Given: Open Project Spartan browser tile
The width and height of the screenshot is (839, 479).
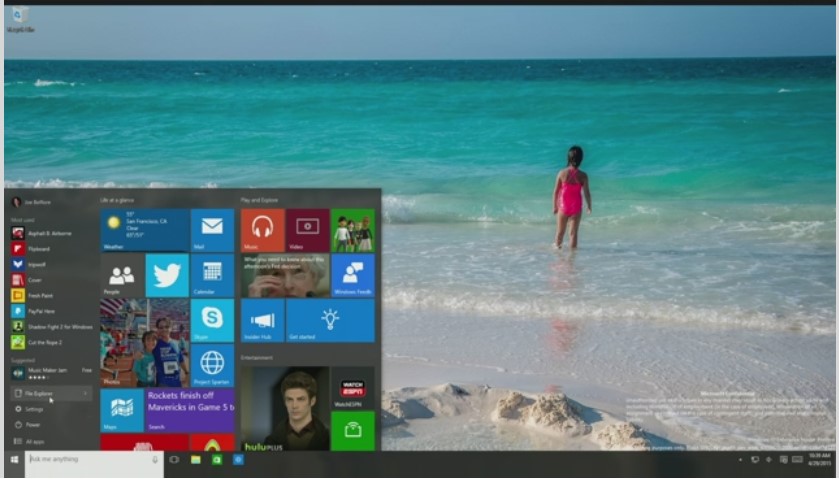Looking at the screenshot, I should (212, 366).
